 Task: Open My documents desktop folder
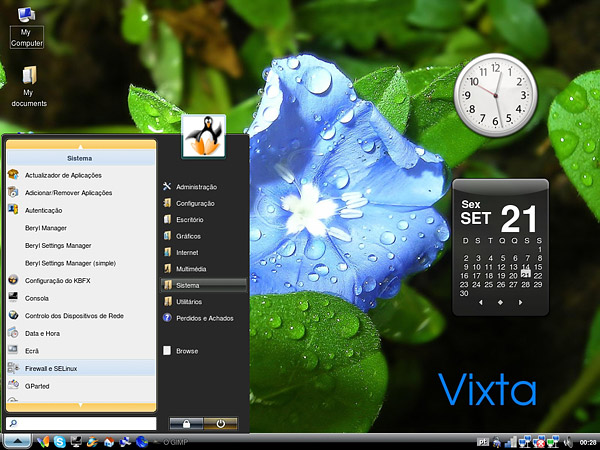tap(29, 87)
